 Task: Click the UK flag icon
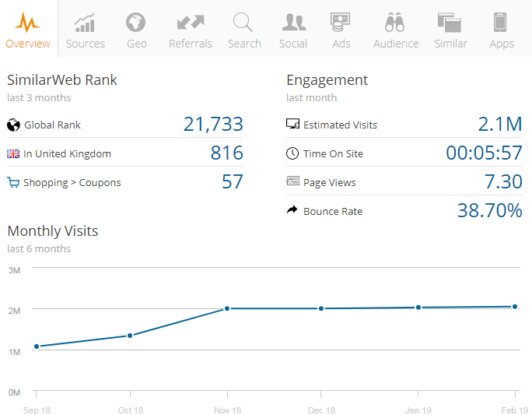click(13, 154)
